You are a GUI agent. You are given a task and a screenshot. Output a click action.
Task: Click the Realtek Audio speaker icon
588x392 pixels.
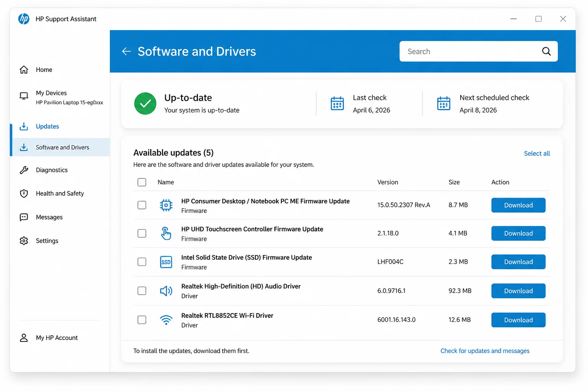click(x=166, y=291)
